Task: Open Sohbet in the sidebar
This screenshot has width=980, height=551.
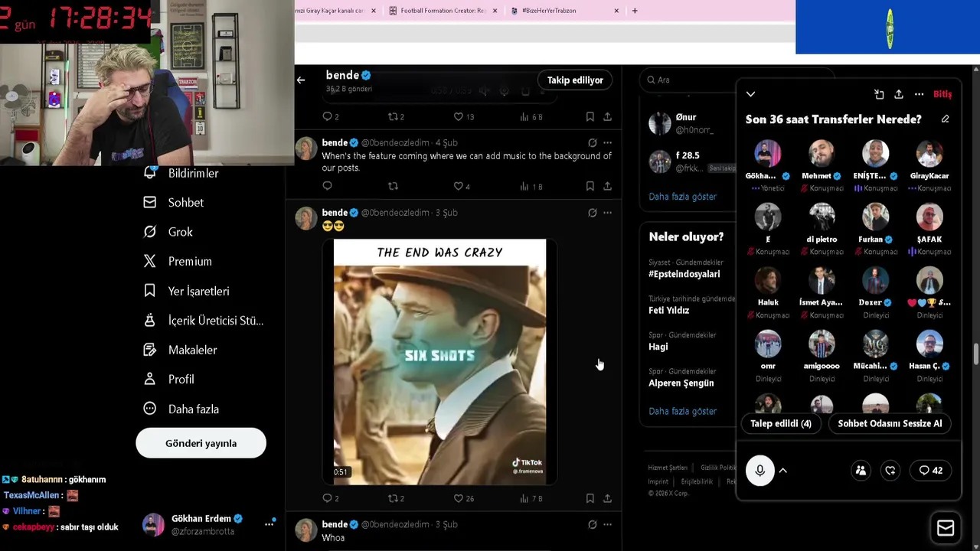Action: click(174, 202)
